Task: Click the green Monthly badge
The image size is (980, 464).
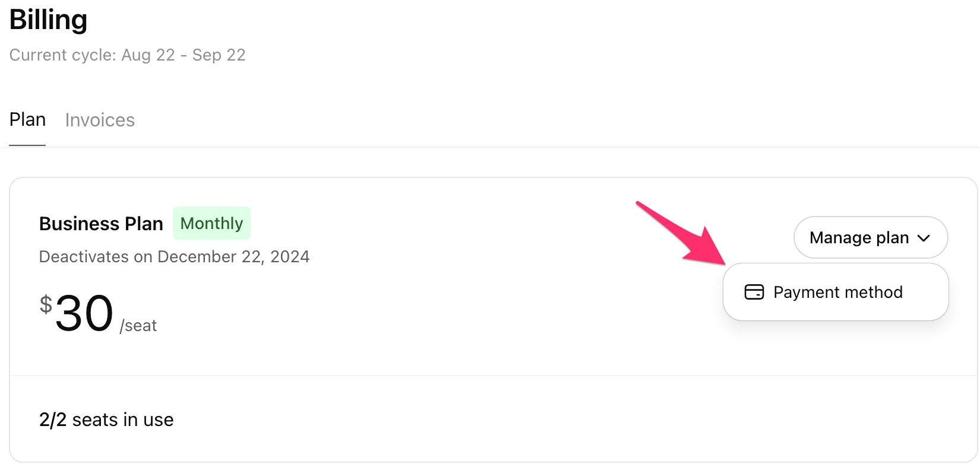Action: (211, 223)
